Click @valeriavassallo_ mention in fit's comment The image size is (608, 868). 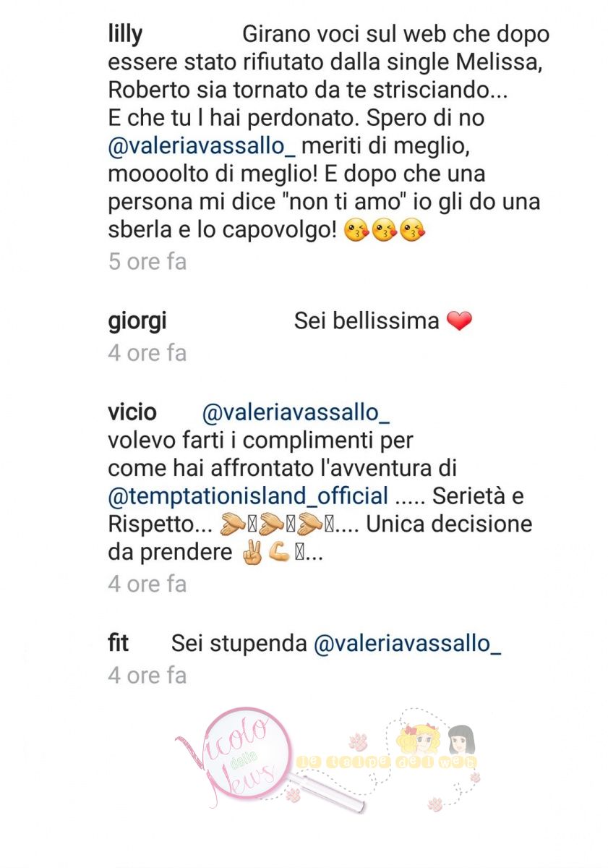pyautogui.click(x=407, y=644)
